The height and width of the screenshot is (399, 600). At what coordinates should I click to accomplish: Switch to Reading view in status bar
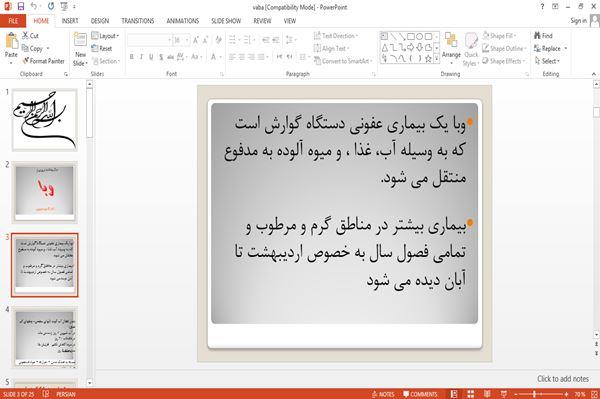487,394
